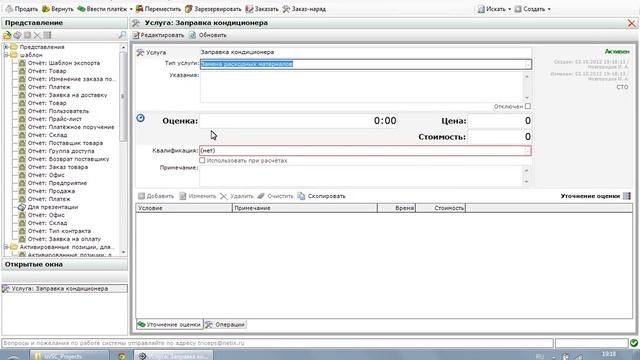Viewport: 640px width, 360px height.
Task: Click inside the Указания text area
Action: pyautogui.click(x=361, y=87)
